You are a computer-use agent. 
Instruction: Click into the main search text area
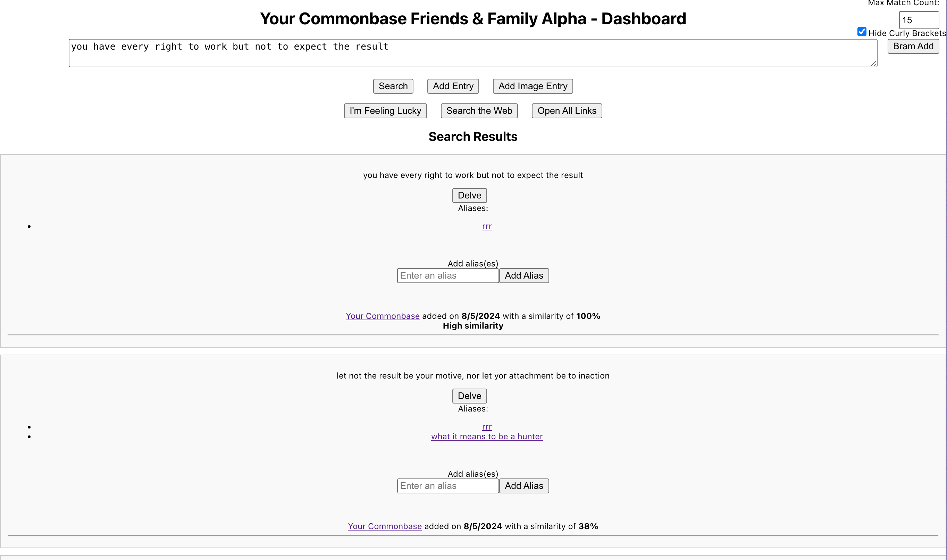click(x=472, y=53)
